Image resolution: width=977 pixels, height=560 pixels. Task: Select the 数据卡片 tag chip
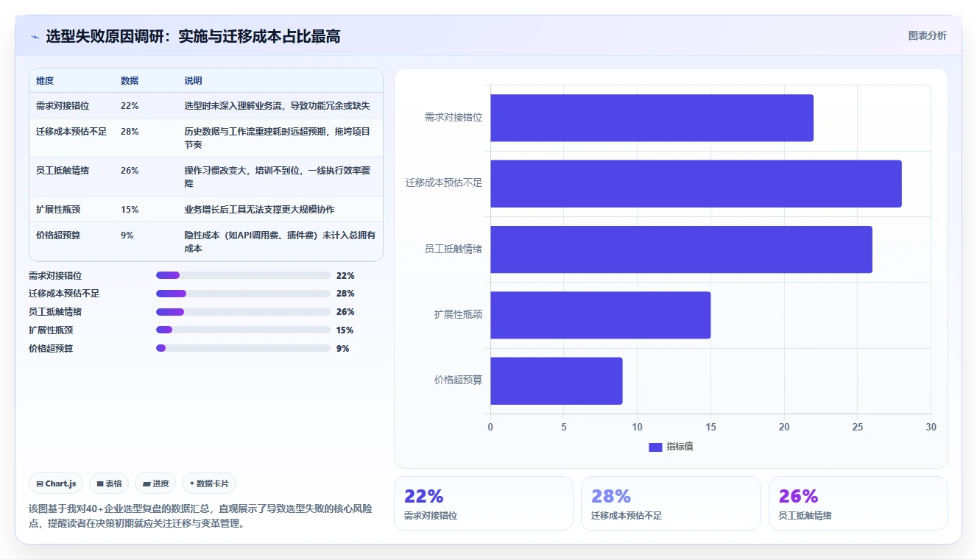(x=209, y=483)
